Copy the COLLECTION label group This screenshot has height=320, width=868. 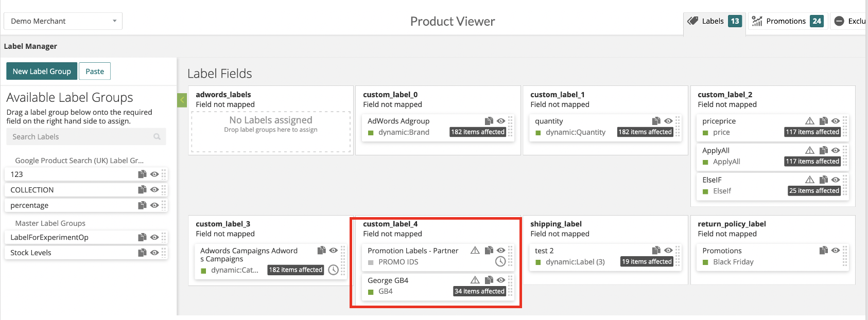click(142, 190)
